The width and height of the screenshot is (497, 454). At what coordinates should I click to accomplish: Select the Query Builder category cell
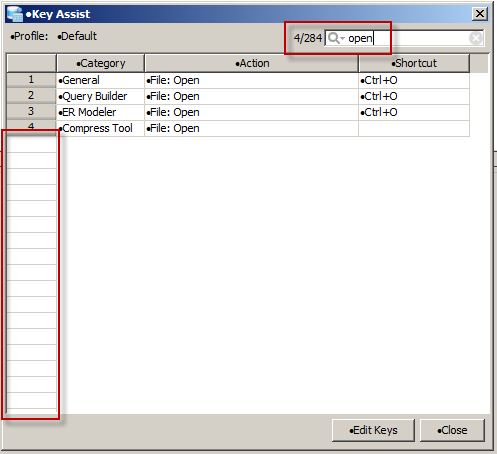pos(100,96)
